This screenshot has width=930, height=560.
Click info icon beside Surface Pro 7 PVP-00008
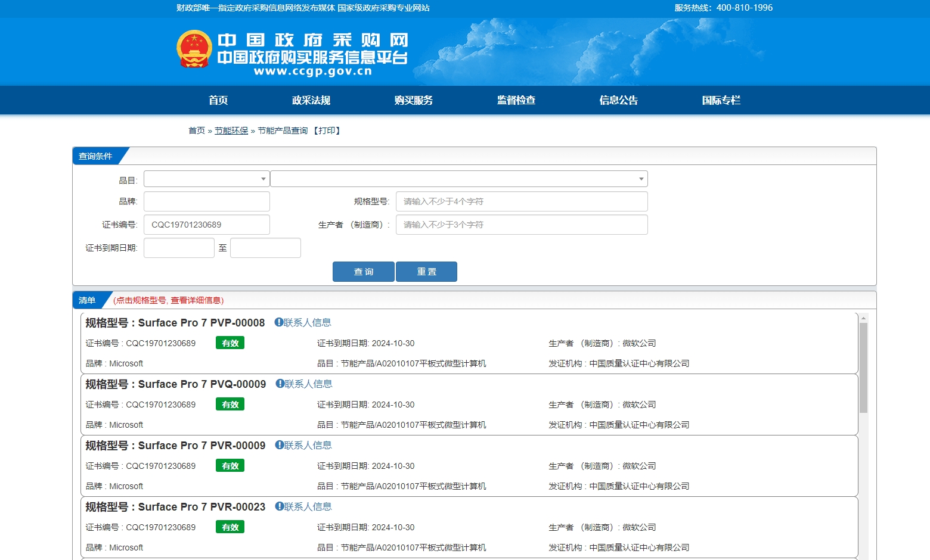(x=278, y=322)
